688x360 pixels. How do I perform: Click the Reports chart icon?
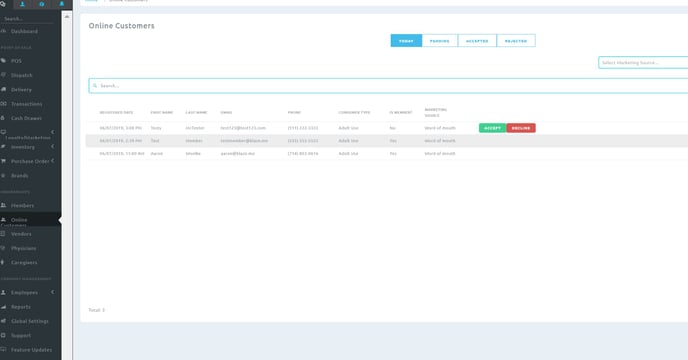point(3,306)
